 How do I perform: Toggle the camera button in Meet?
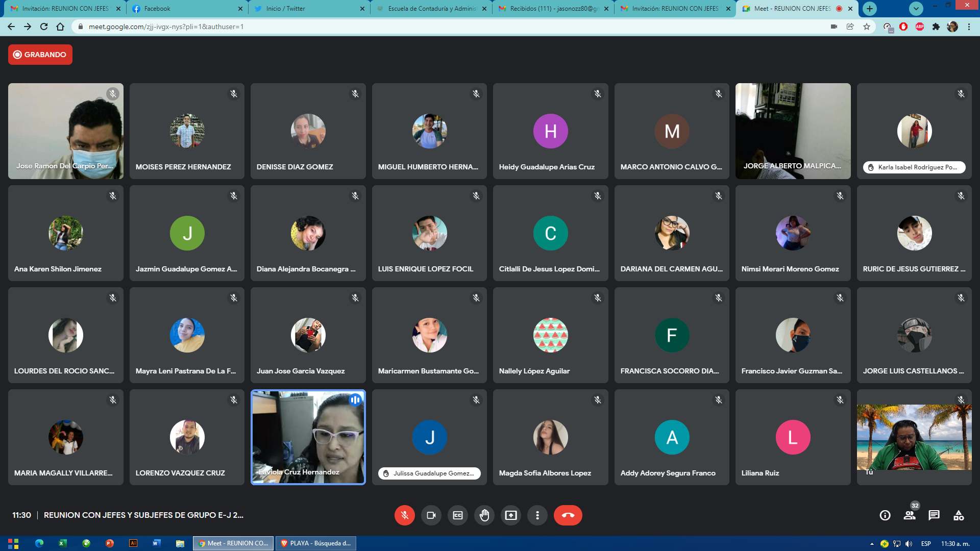click(x=431, y=515)
